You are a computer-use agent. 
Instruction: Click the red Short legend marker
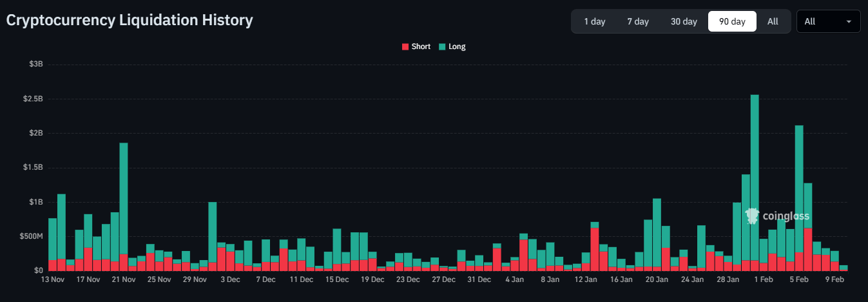405,46
